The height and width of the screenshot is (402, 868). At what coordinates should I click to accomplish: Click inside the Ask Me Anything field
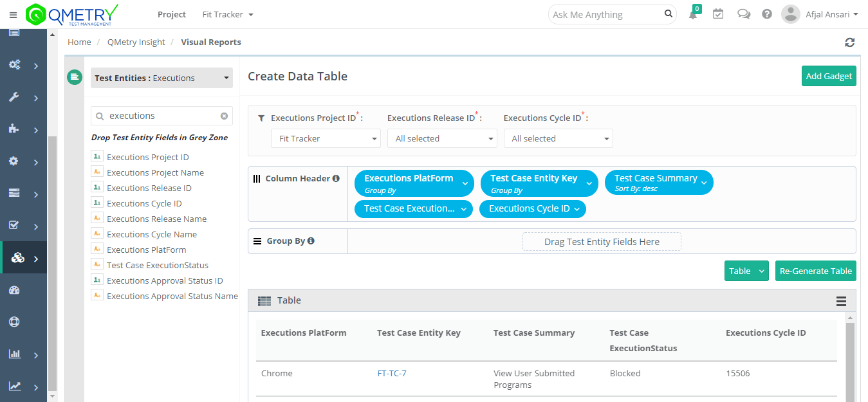(605, 14)
